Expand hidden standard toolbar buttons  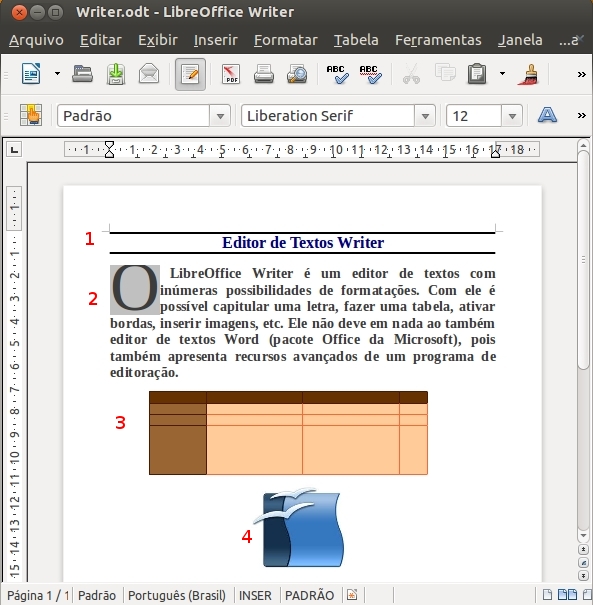click(581, 74)
